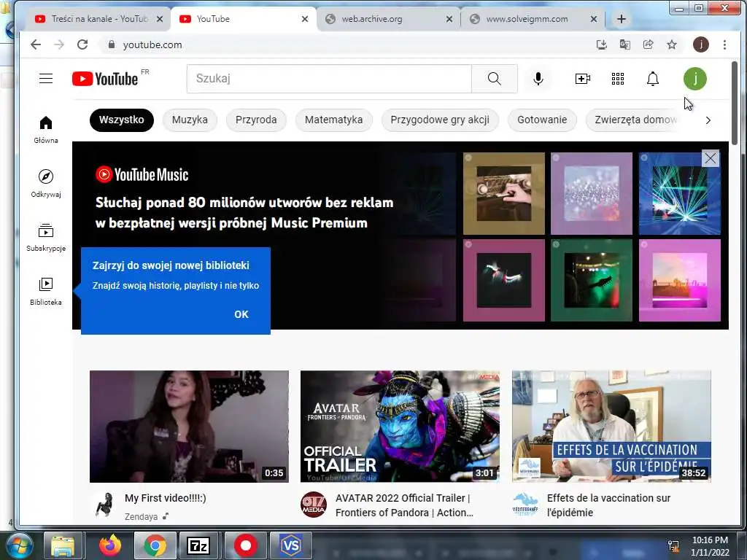Open Odkrywaj explore in sidebar

point(46,183)
